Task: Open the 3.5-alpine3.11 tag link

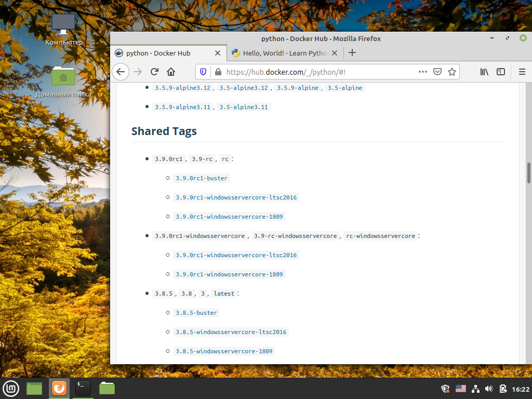Action: tap(244, 107)
